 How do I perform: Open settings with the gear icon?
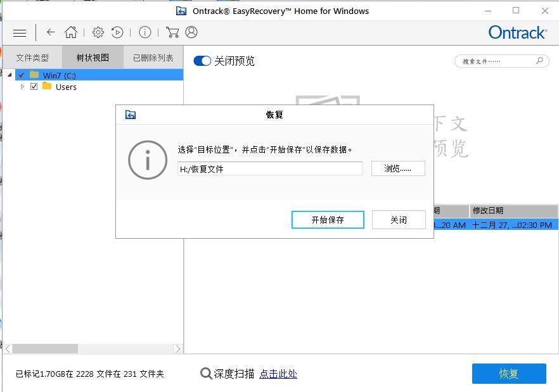coord(98,32)
